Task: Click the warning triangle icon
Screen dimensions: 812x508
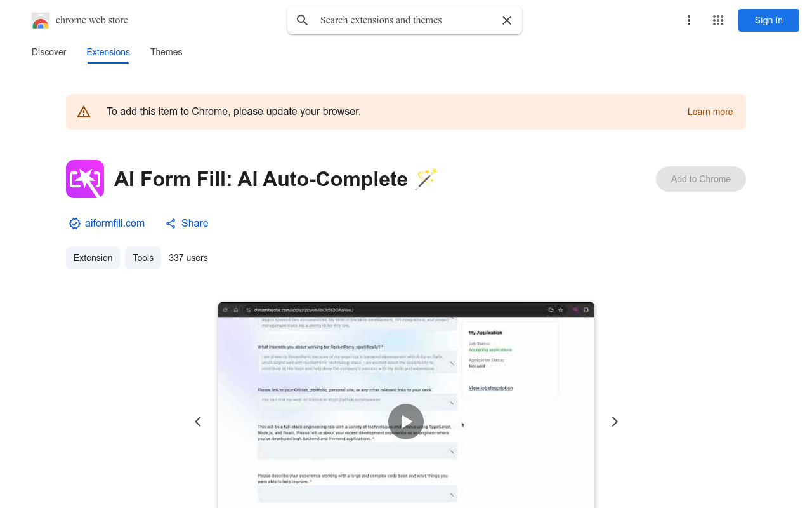Action: [x=84, y=112]
